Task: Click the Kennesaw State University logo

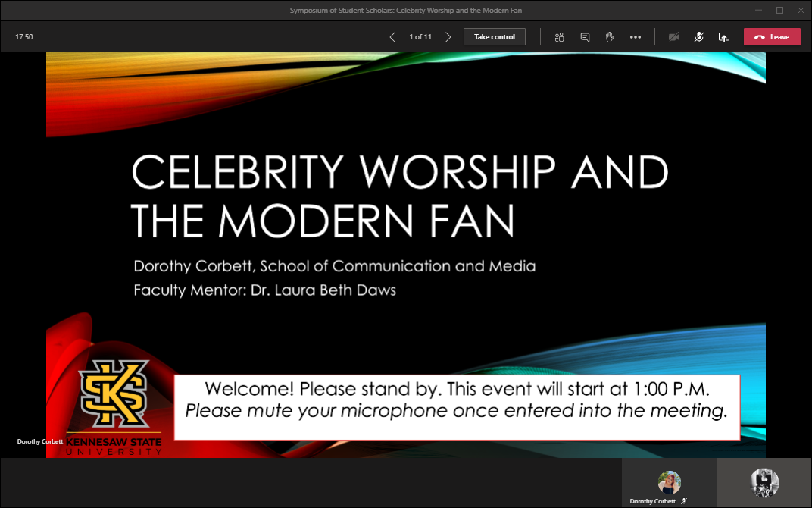Action: pos(114,407)
